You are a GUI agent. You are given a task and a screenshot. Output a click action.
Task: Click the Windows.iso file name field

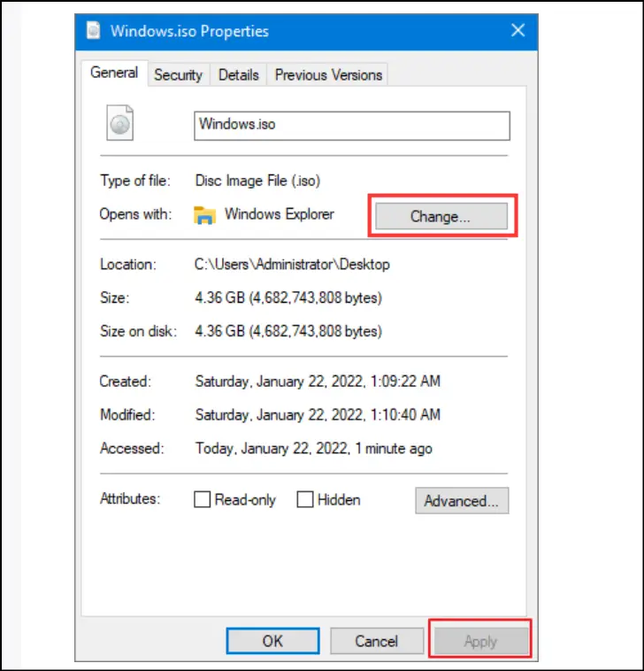tap(352, 126)
